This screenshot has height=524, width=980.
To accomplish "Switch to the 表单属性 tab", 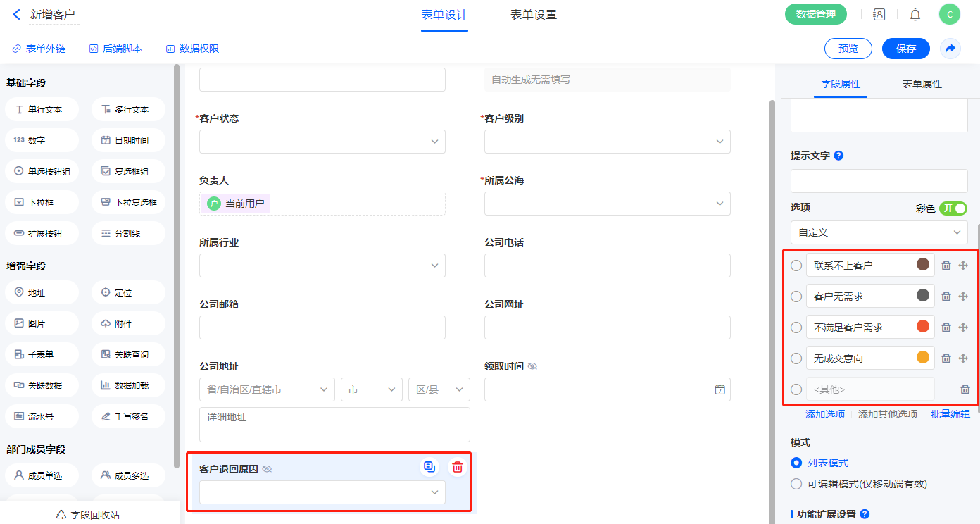I will point(922,84).
